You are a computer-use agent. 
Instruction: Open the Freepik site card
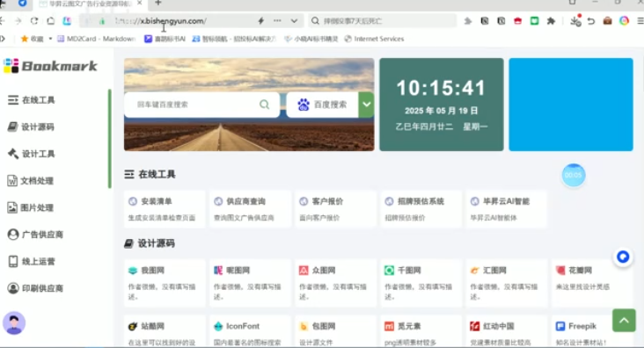click(592, 331)
